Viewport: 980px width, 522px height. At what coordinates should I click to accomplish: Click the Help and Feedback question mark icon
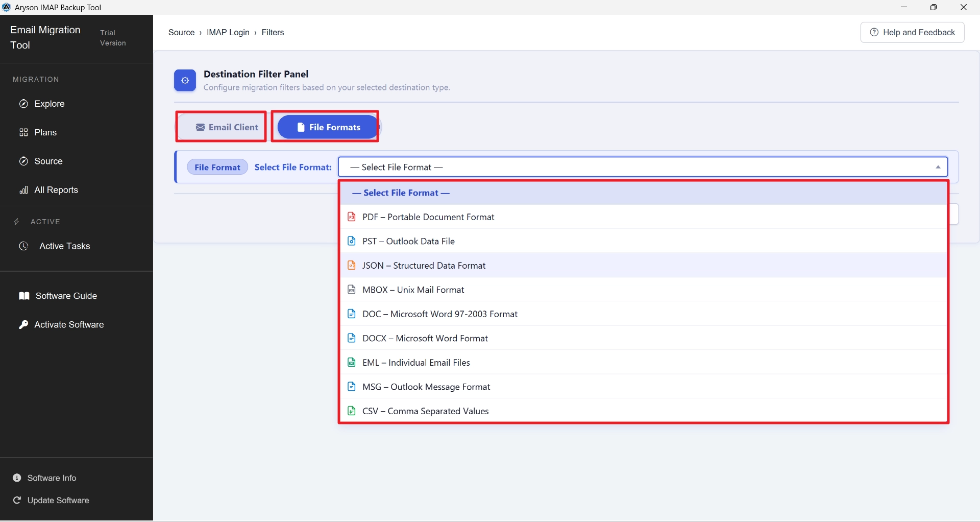coord(874,32)
